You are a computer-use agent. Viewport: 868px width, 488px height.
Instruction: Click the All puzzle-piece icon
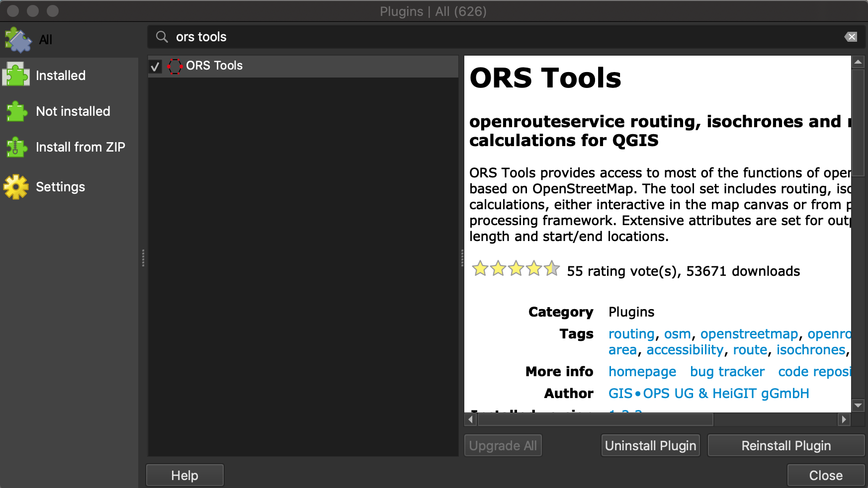(x=18, y=40)
